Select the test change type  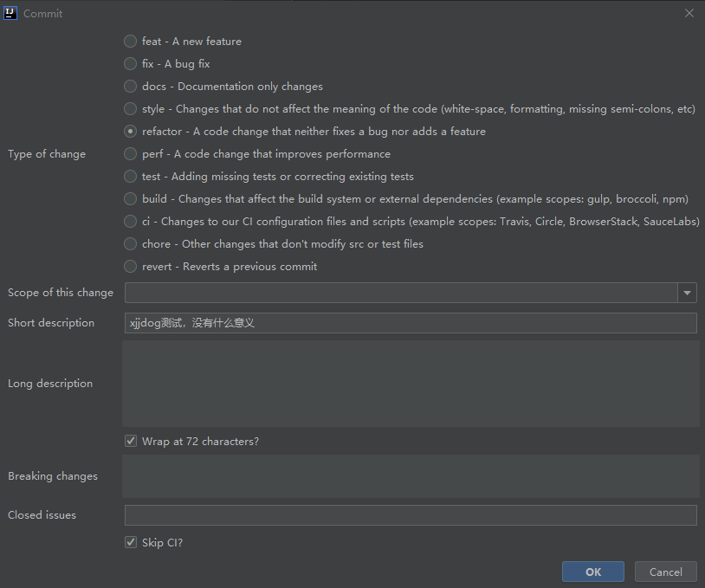point(130,177)
